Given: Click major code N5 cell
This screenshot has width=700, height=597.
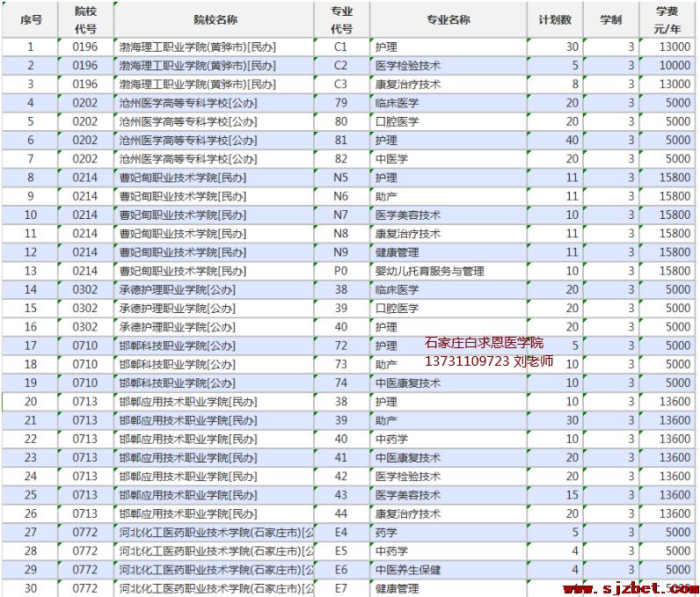Looking at the screenshot, I should [342, 178].
